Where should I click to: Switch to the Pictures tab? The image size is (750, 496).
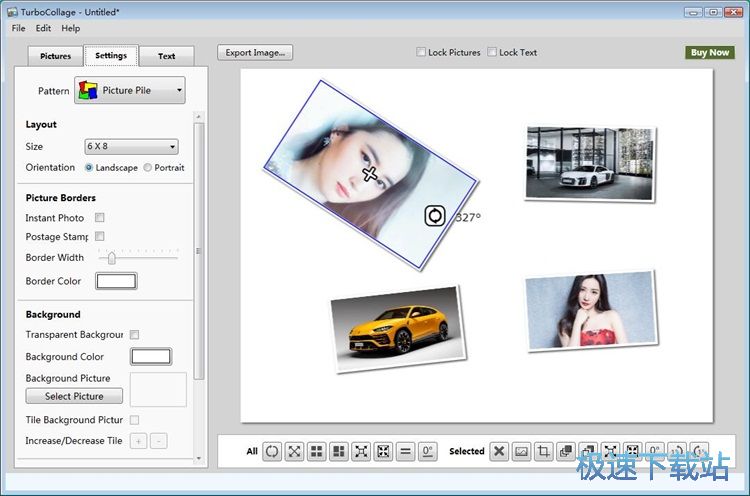56,56
